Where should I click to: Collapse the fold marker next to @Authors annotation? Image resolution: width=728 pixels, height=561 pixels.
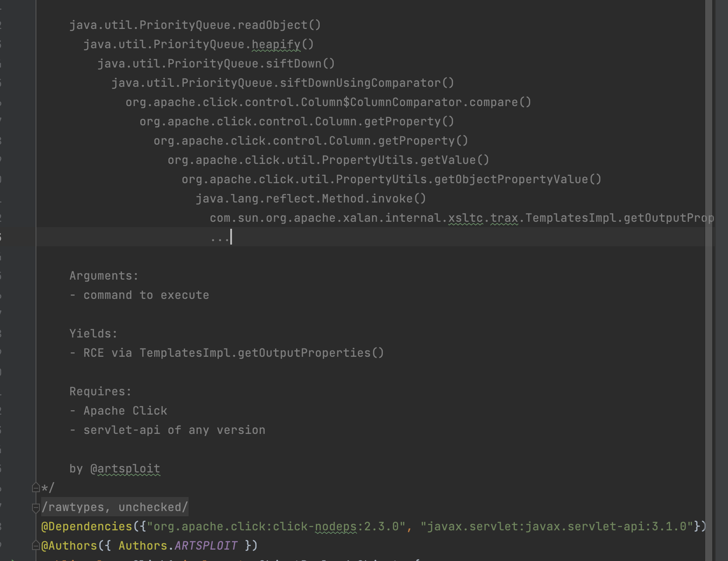[36, 545]
